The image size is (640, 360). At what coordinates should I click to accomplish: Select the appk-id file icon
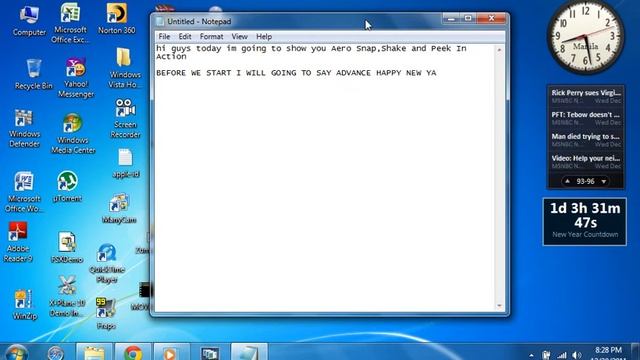[125, 163]
